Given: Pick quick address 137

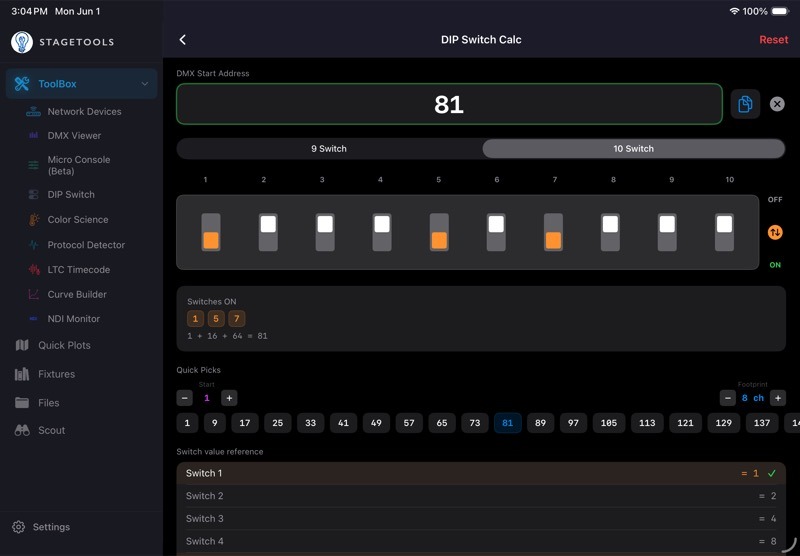Looking at the screenshot, I should (x=762, y=423).
